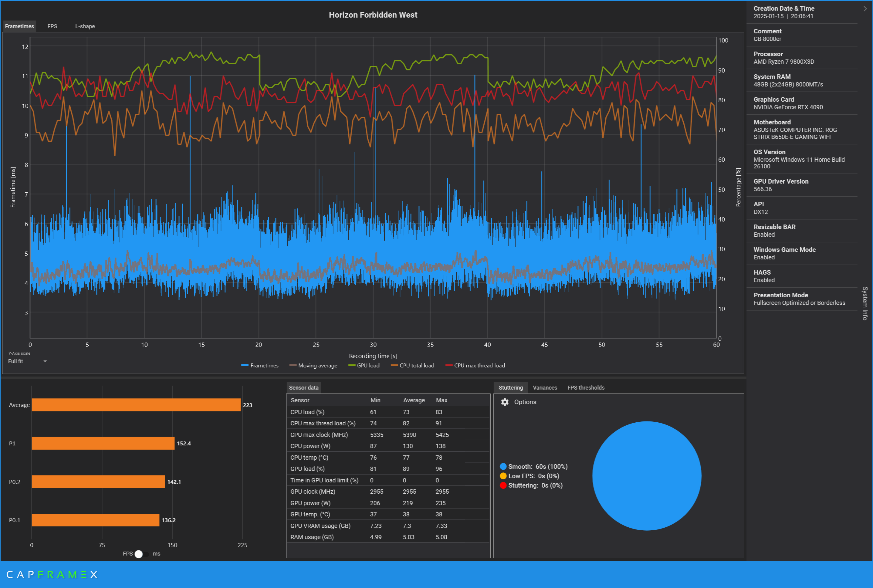Select the GPU power (W) row
The height and width of the screenshot is (588, 873).
pos(388,503)
